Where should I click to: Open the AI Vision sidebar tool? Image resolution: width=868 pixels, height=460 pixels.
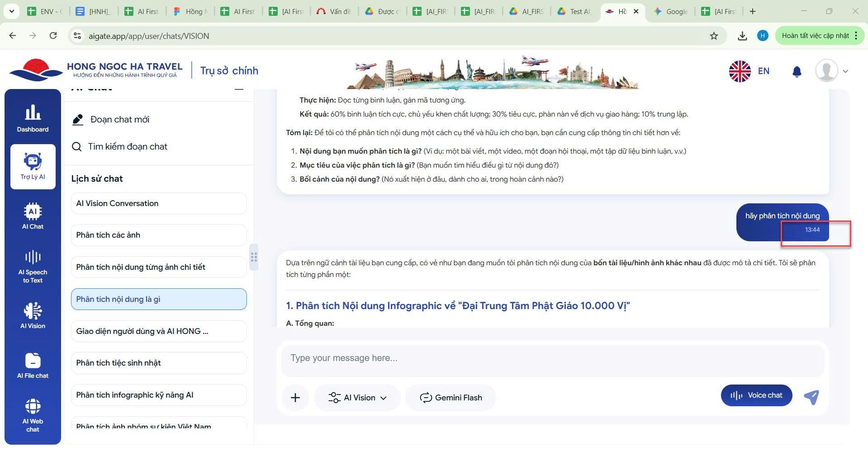[33, 315]
